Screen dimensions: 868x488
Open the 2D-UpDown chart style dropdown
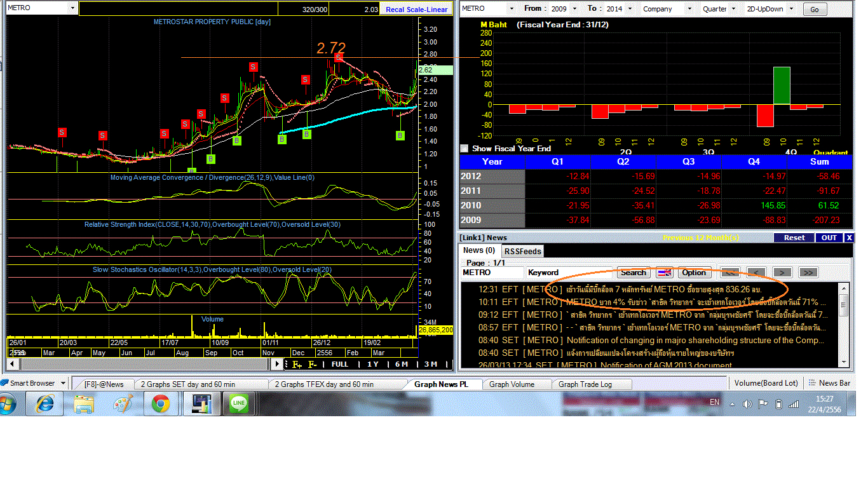click(792, 9)
